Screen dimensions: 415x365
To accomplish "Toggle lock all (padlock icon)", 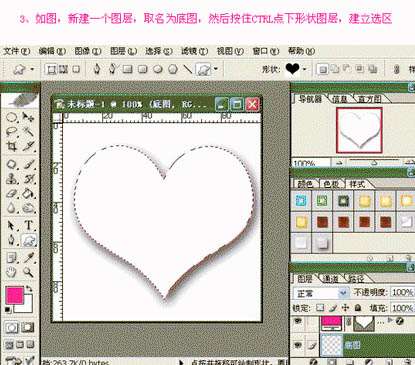I will [x=357, y=307].
